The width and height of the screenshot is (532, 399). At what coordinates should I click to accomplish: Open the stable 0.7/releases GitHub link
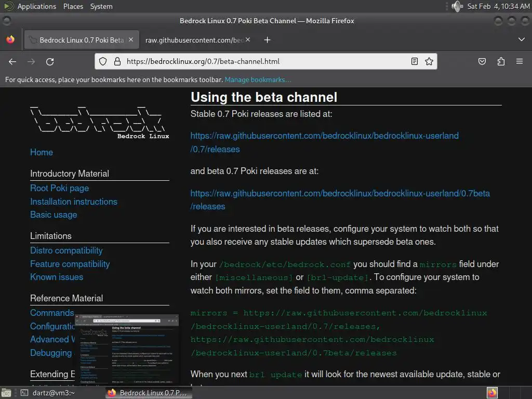point(324,142)
